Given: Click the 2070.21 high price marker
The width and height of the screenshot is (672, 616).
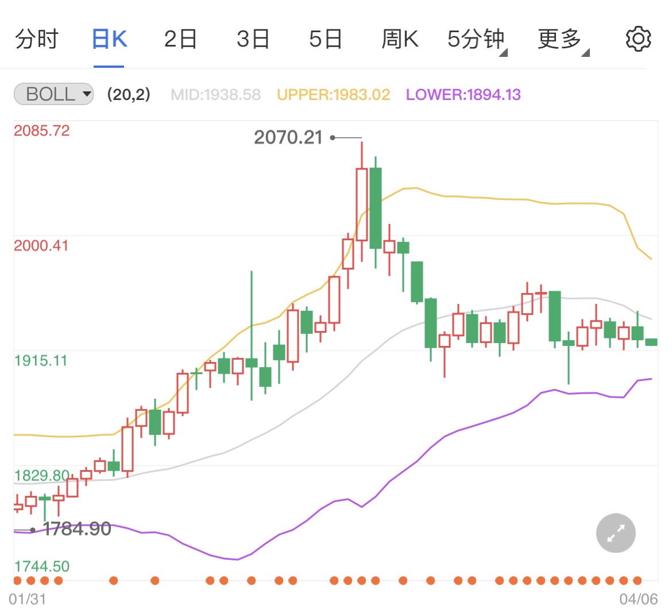Looking at the screenshot, I should (x=289, y=137).
